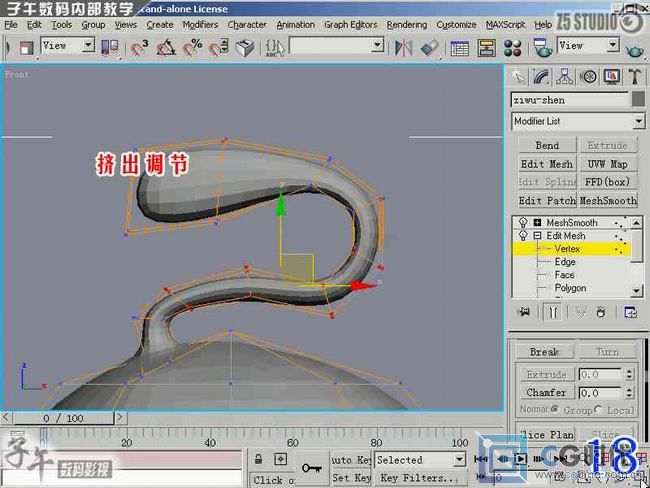650x488 pixels.
Task: Open the Rendering menu
Action: (407, 25)
